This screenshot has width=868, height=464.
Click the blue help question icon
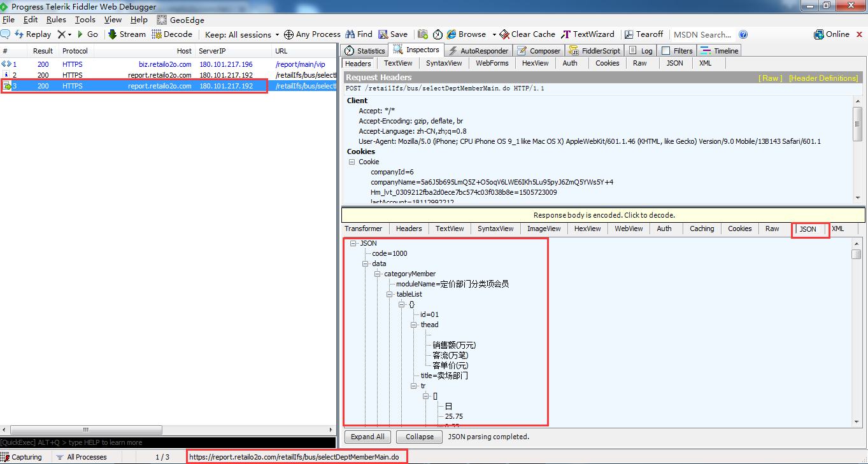click(x=743, y=34)
